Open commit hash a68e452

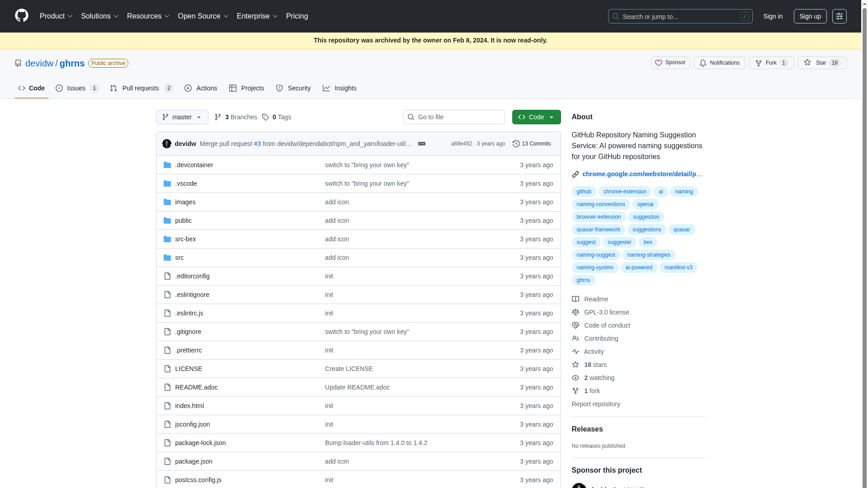click(461, 144)
